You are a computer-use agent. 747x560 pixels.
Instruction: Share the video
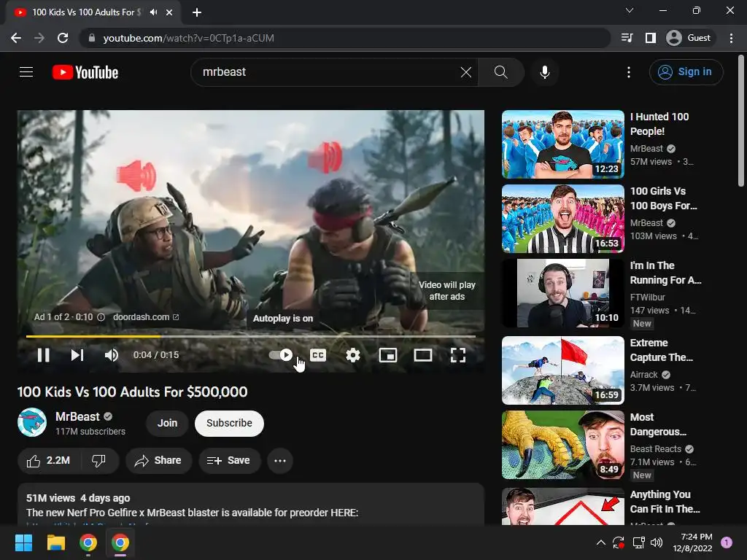point(158,461)
